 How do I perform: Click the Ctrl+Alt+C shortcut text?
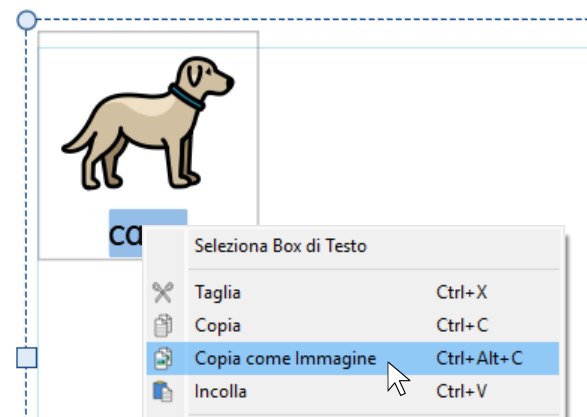point(479,358)
